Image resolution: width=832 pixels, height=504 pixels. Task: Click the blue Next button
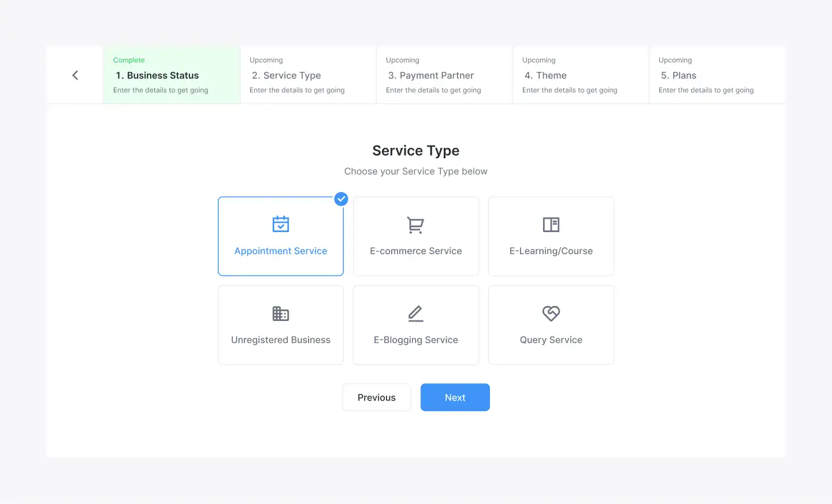(x=455, y=397)
